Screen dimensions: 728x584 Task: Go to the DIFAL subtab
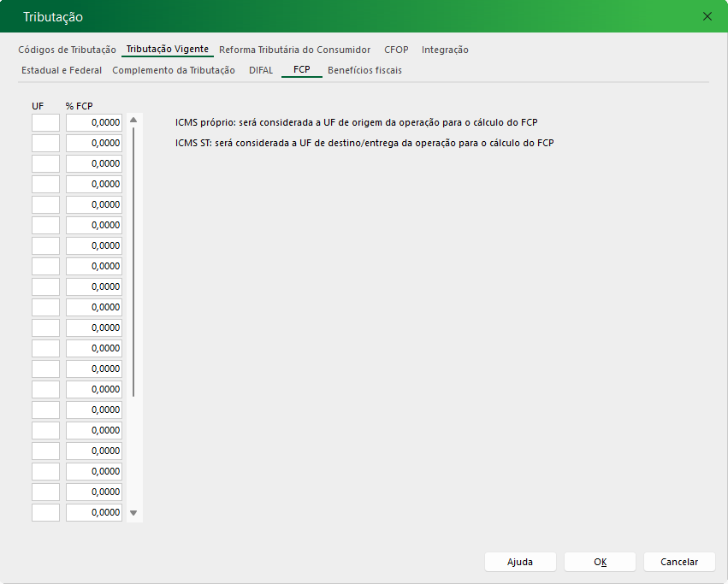(261, 70)
